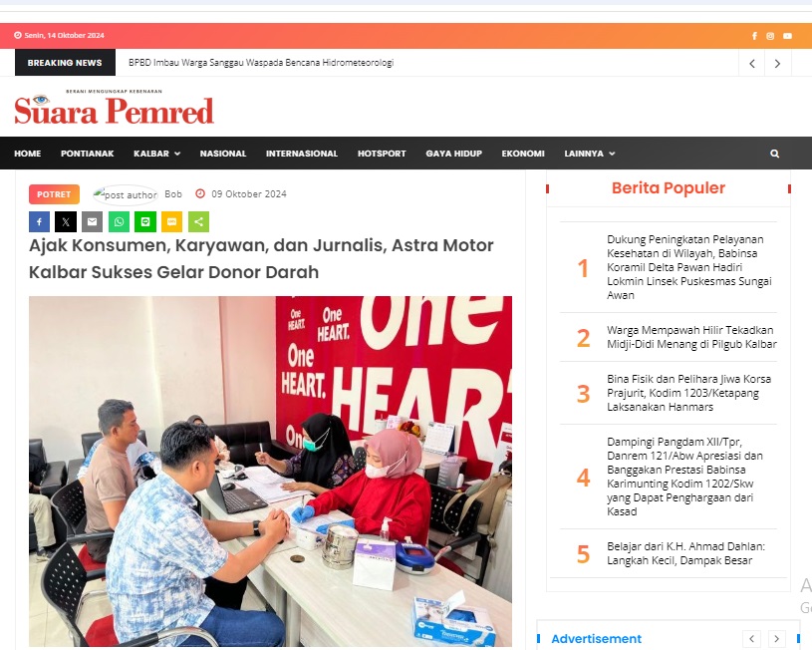Open the donor darah article photo
This screenshot has height=650, width=812.
tap(270, 472)
